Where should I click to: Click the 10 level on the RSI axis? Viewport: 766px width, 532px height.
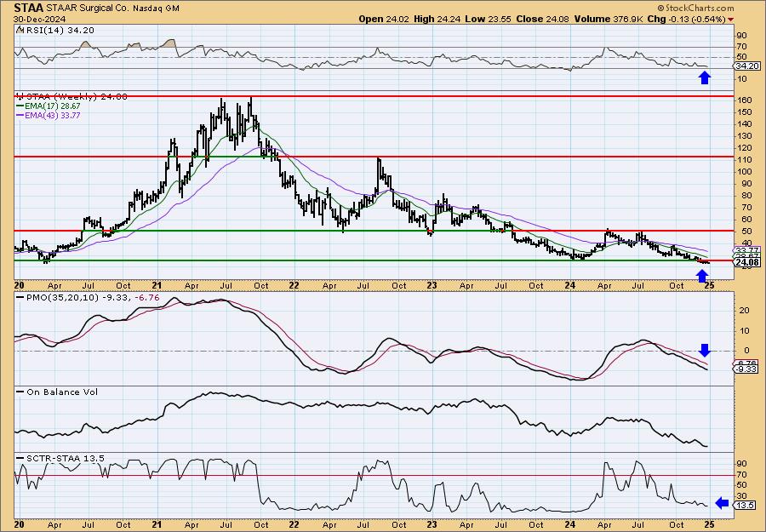(741, 79)
